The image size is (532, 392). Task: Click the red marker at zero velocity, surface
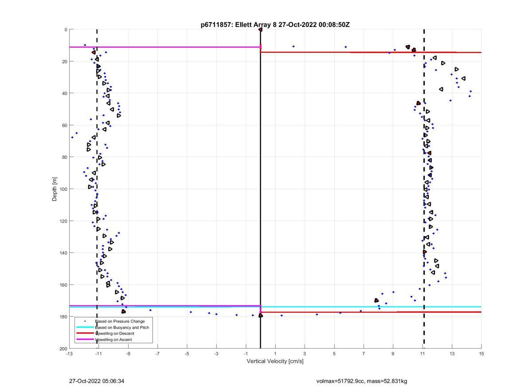[260, 30]
